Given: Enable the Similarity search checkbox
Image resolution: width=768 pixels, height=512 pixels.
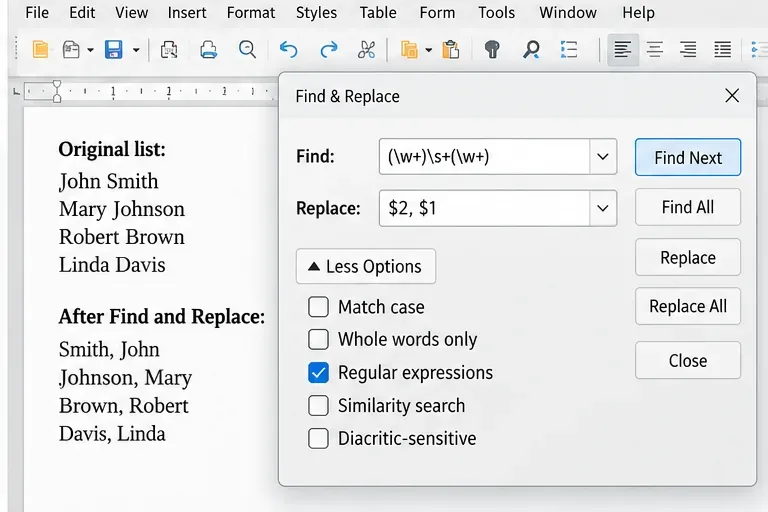Looking at the screenshot, I should click(318, 406).
